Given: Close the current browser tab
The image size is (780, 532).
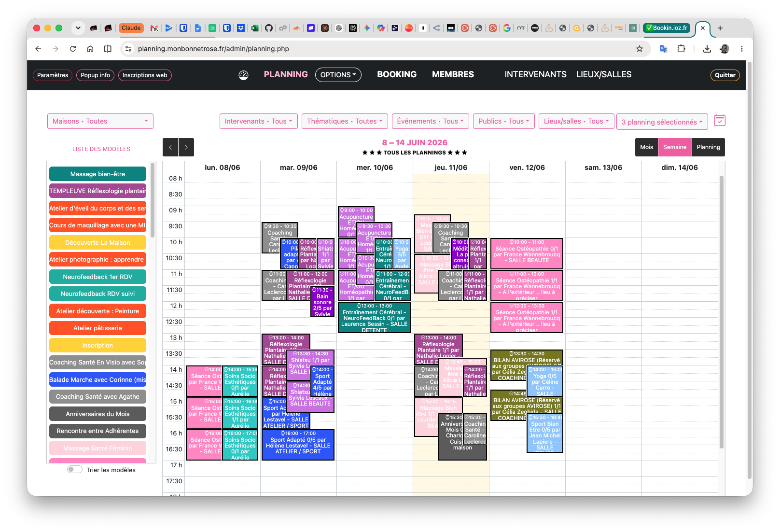Looking at the screenshot, I should (703, 28).
